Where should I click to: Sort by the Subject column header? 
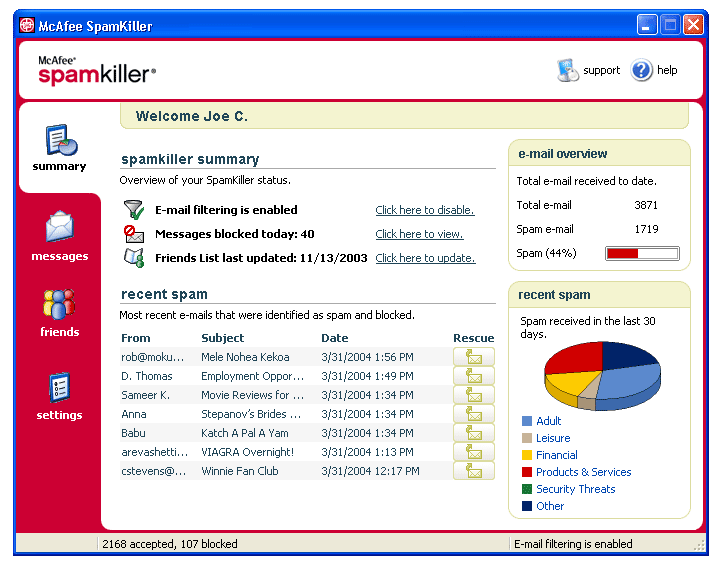point(223,338)
